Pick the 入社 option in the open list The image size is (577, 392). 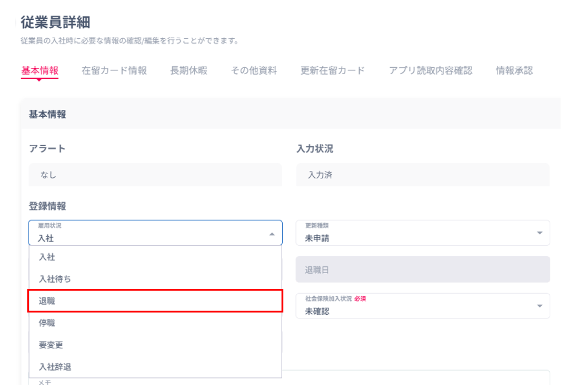point(155,257)
